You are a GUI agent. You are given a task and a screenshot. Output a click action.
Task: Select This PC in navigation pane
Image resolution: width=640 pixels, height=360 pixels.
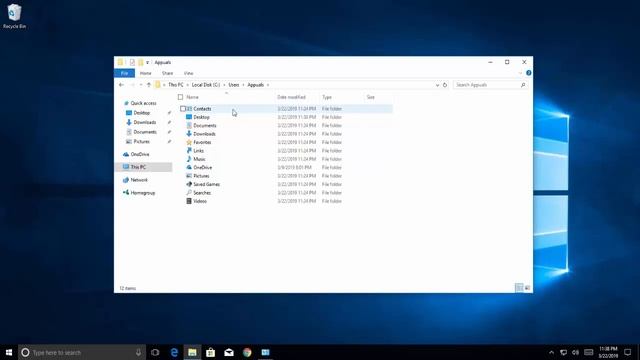(143, 167)
